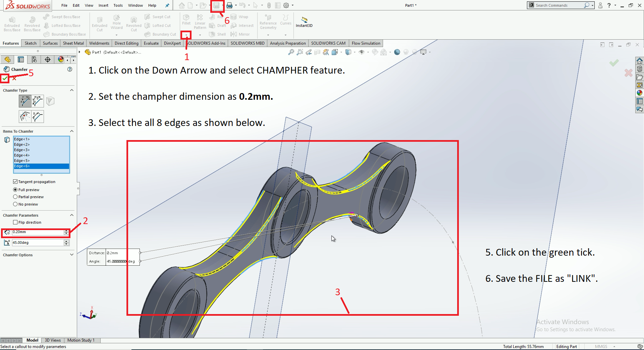Switch to the Sketch tab
The height and width of the screenshot is (350, 644).
[x=31, y=43]
